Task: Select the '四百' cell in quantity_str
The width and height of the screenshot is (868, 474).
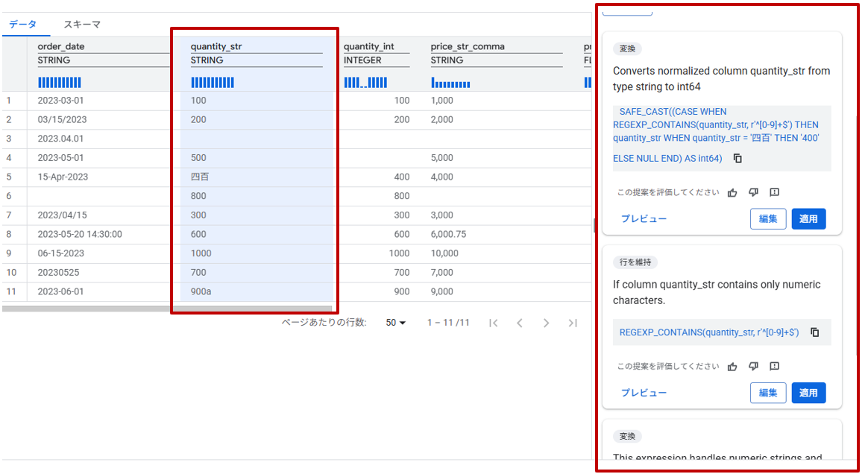Action: pyautogui.click(x=200, y=177)
